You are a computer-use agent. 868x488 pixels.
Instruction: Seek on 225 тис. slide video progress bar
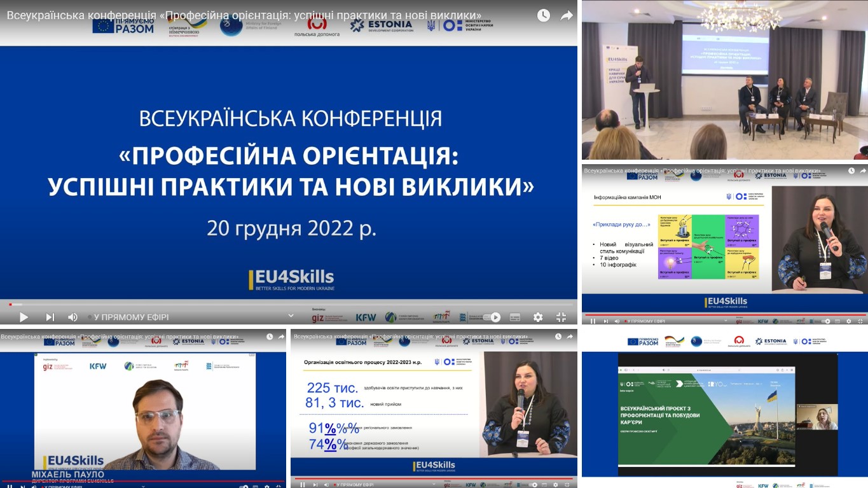click(434, 478)
